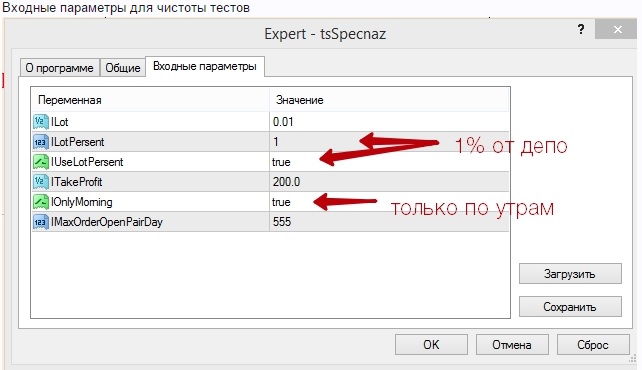Click the 'Загрузить' button
The image size is (642, 370).
point(570,274)
